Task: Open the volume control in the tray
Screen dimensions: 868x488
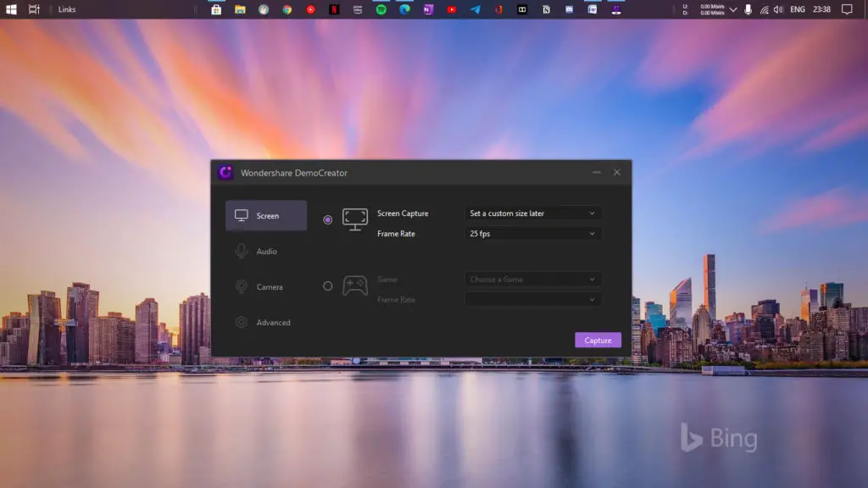Action: 778,9
